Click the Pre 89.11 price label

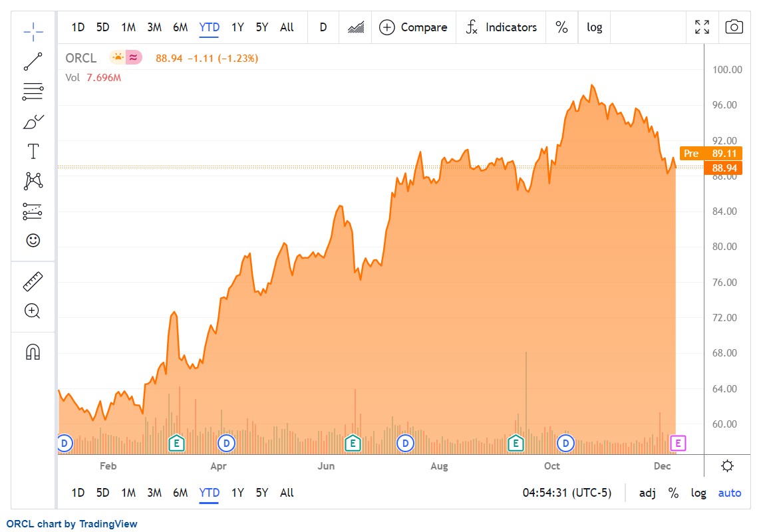tap(711, 153)
